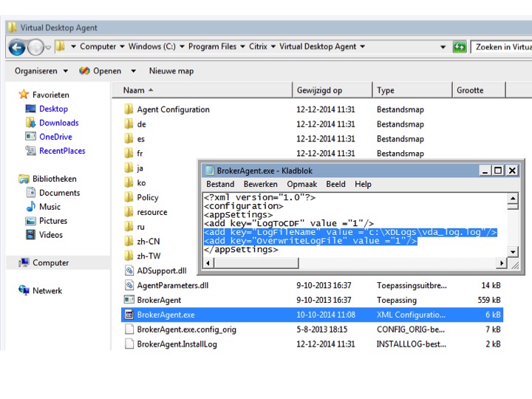This screenshot has height=399, width=532.
Task: Click the Forward navigation arrow
Action: coord(35,47)
